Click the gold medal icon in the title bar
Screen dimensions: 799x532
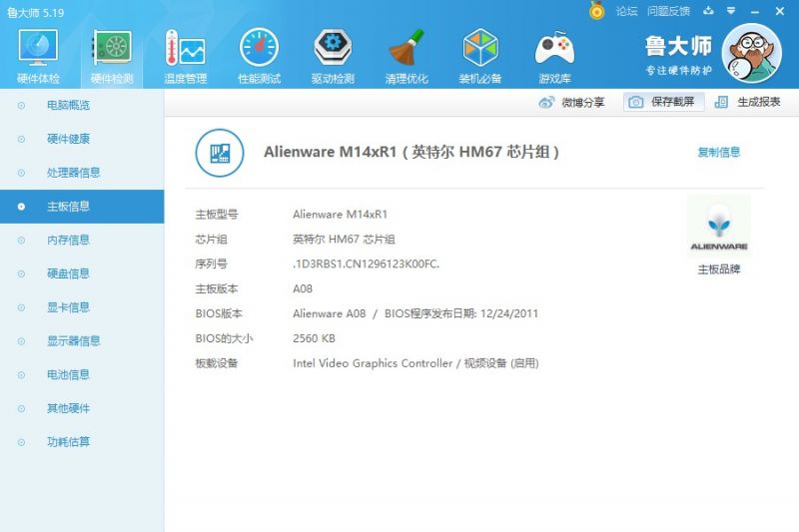pos(596,11)
